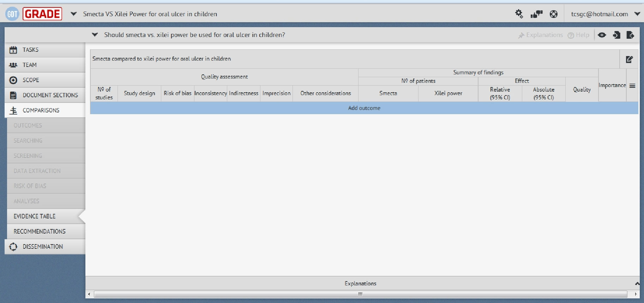Select COMPARISONS in sidebar

[x=45, y=110]
